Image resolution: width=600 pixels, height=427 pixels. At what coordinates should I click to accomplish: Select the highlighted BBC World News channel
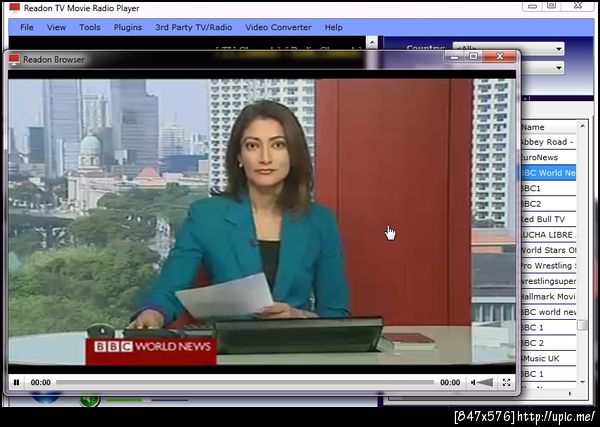(548, 173)
